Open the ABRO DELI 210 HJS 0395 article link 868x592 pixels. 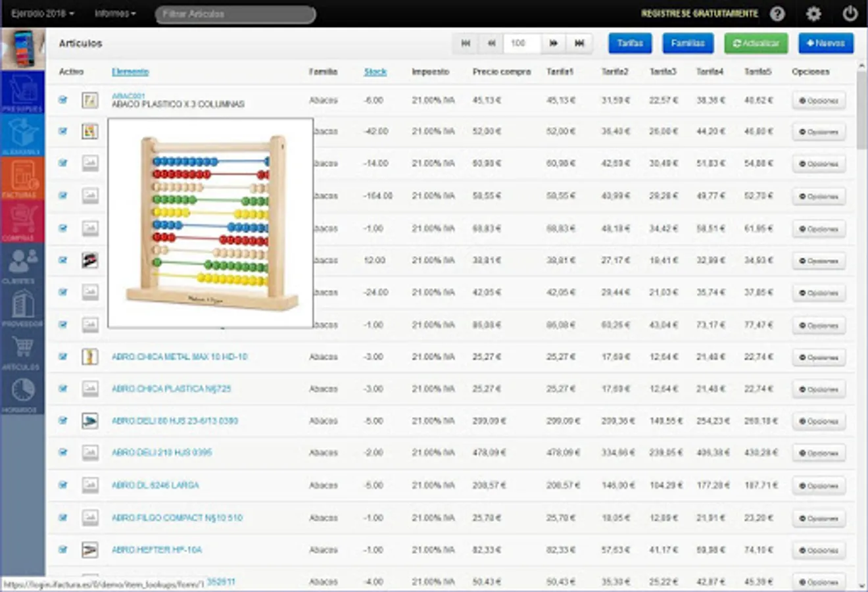point(162,453)
